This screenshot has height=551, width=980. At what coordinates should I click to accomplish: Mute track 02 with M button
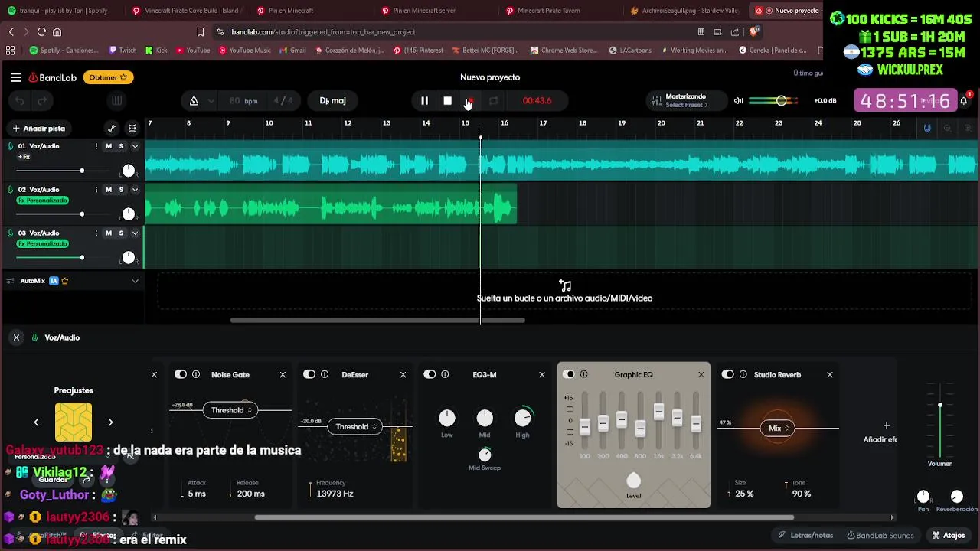pyautogui.click(x=109, y=190)
